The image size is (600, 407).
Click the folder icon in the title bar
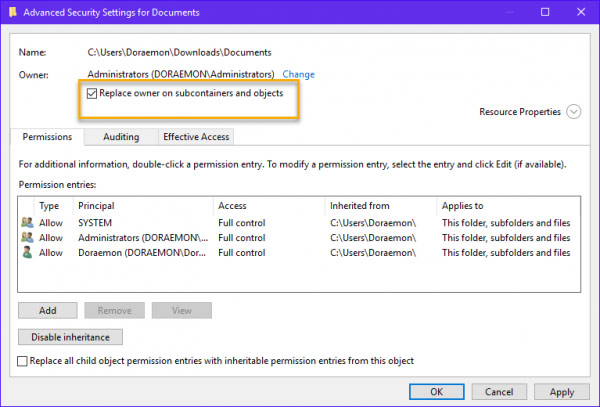click(x=13, y=12)
